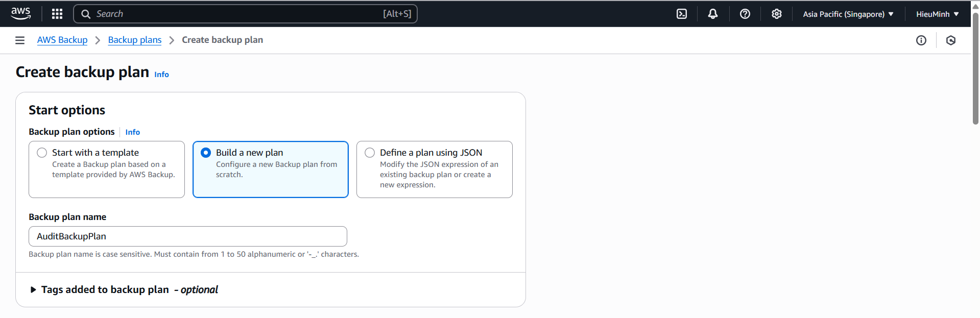Screen dimensions: 980x318
Task: Open Info link beside Create backup plan
Action: pos(161,75)
